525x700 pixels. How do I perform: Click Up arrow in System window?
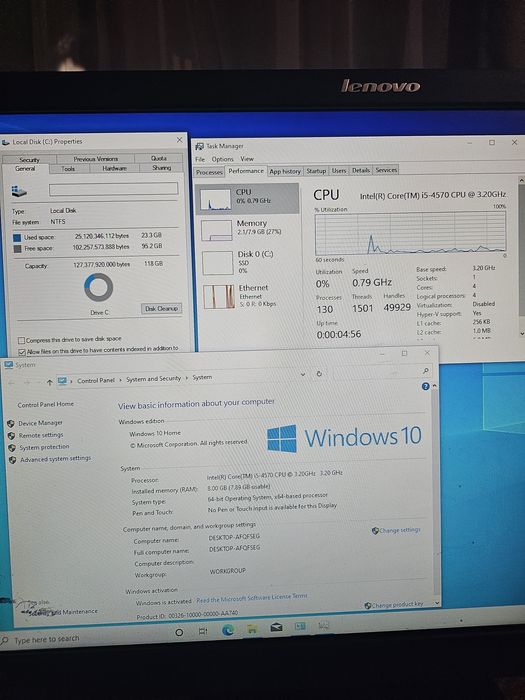pyautogui.click(x=50, y=382)
